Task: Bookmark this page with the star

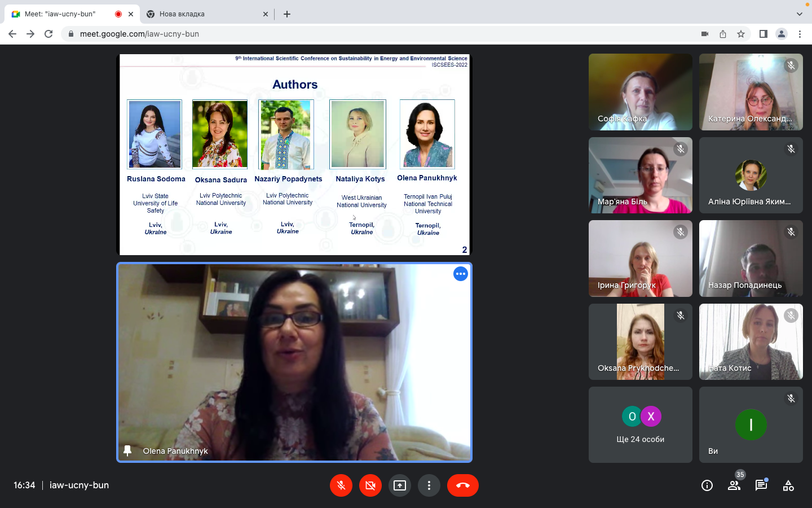Action: click(741, 34)
